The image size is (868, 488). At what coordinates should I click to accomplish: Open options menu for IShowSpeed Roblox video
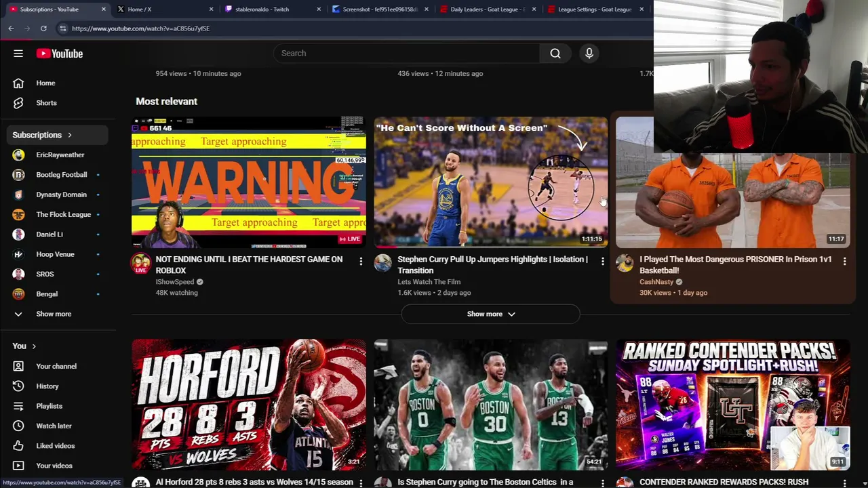click(x=361, y=261)
